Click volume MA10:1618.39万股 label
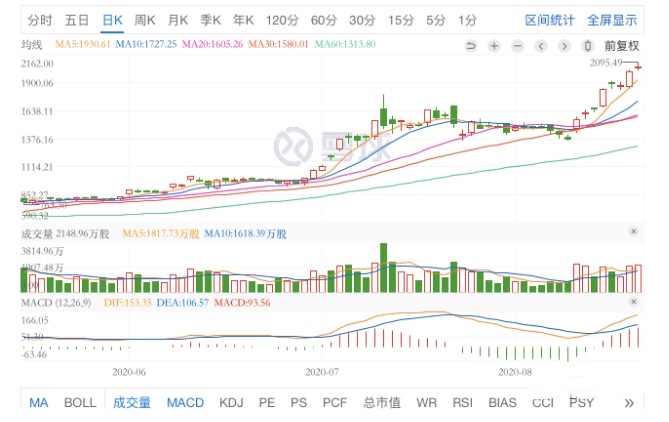Viewport: 669px width, 422px height. pyautogui.click(x=245, y=233)
